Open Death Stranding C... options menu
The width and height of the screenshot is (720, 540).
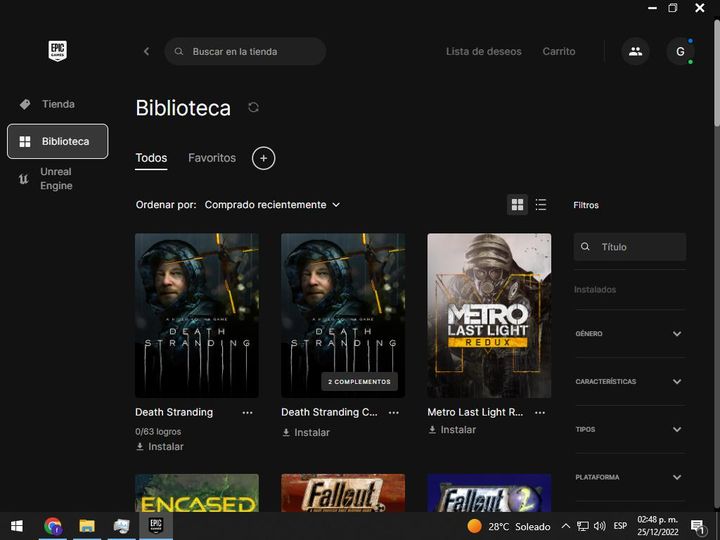[x=394, y=412]
